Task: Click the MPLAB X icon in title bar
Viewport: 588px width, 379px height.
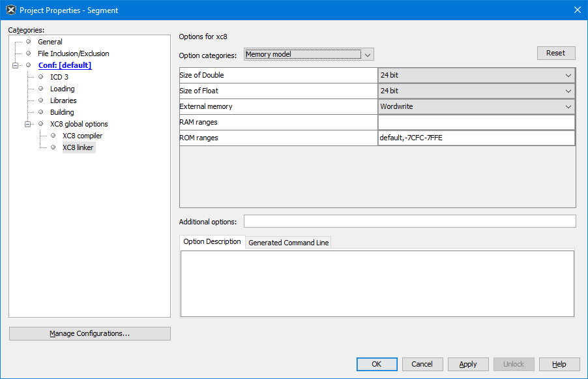Action: point(11,10)
